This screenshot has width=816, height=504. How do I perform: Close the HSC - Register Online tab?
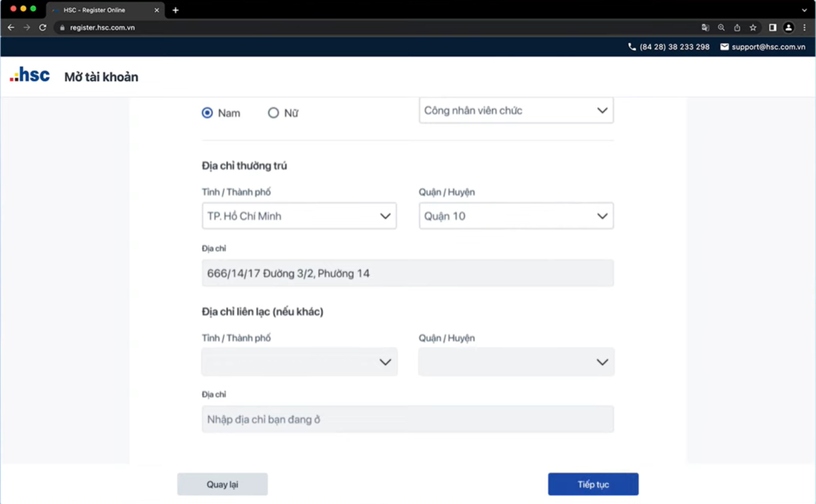pyautogui.click(x=157, y=10)
